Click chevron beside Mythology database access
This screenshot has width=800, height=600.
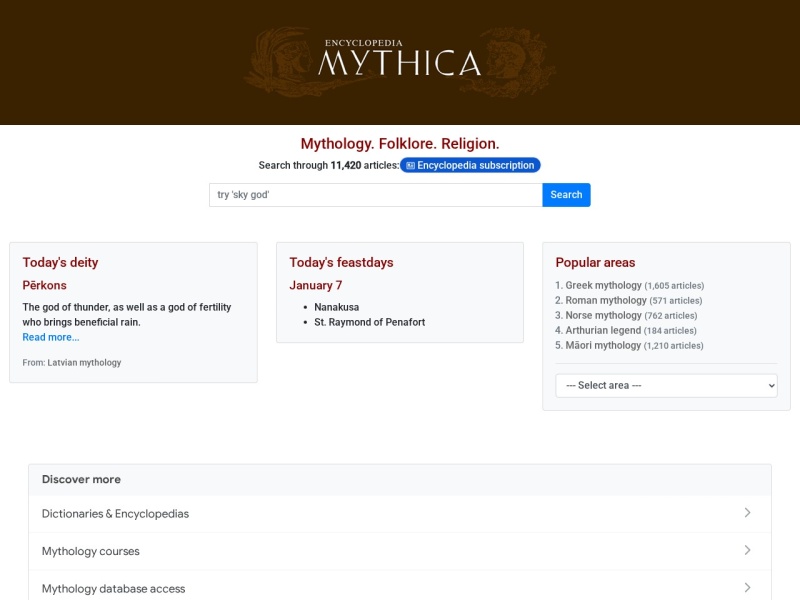pyautogui.click(x=747, y=587)
